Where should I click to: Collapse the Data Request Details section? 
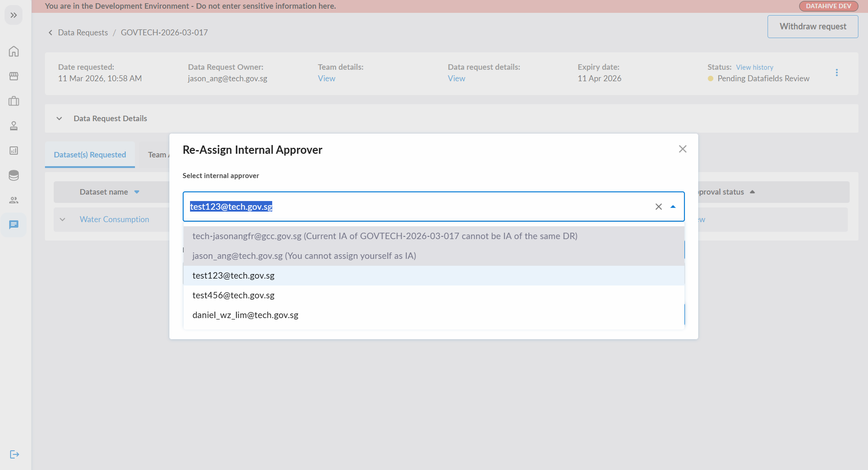coord(59,118)
